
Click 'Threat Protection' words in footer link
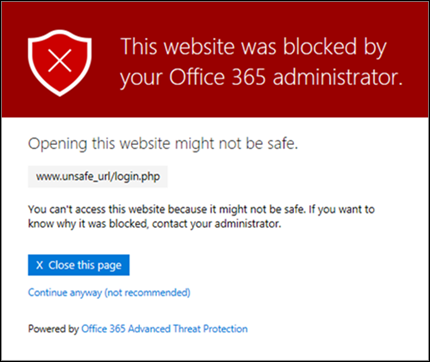(210, 329)
